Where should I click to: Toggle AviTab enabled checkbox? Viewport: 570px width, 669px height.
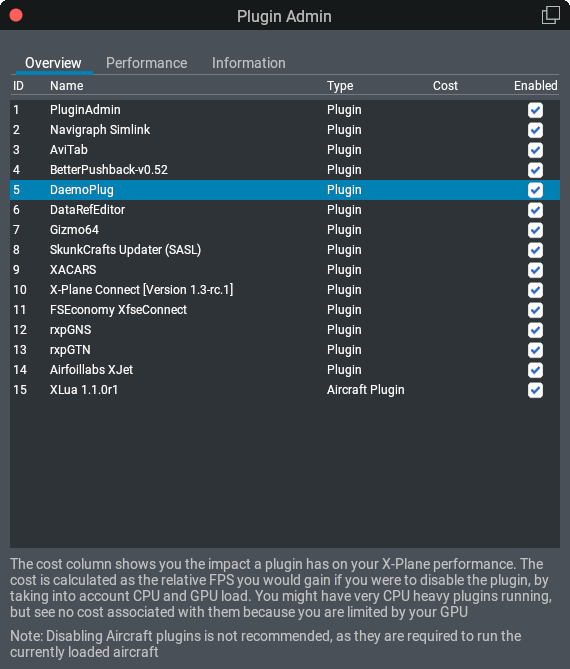535,150
